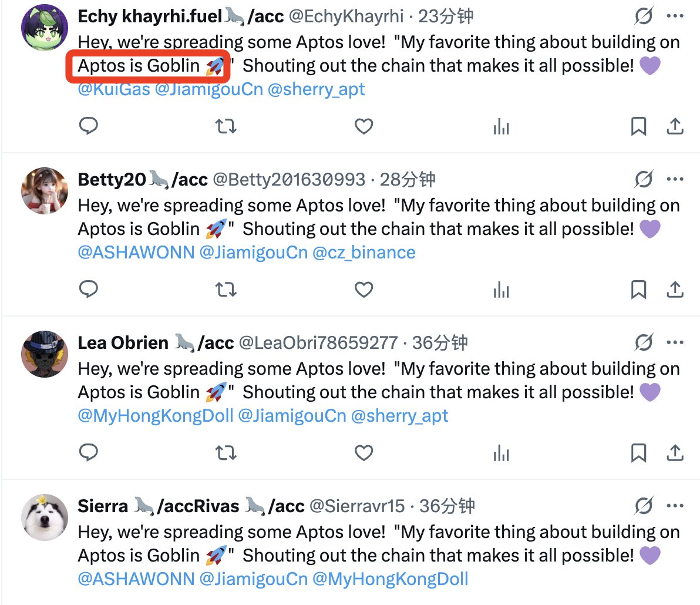Open Sierra's husky profile picture
Viewport: 700px width, 605px height.
45,517
